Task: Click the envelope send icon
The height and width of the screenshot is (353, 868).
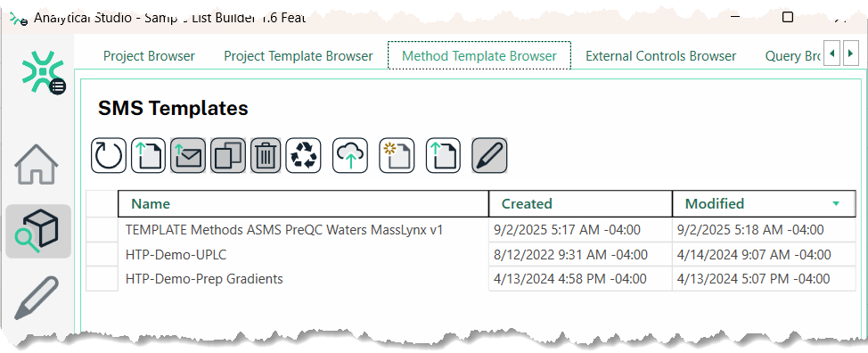Action: 188,155
